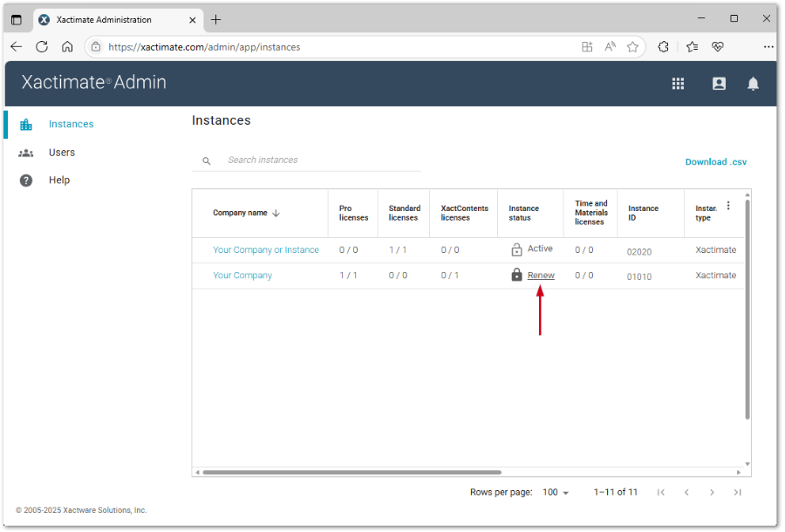The height and width of the screenshot is (532, 785).
Task: View site information lock icon in address bar
Action: pyautogui.click(x=96, y=47)
